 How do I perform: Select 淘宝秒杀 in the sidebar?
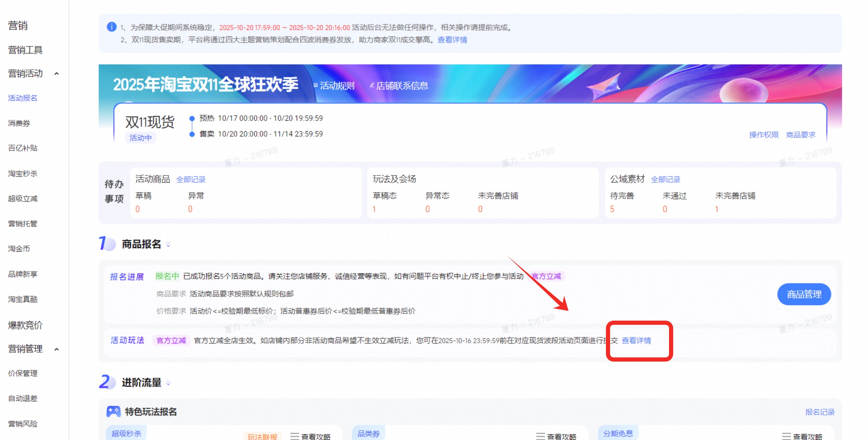(x=23, y=174)
